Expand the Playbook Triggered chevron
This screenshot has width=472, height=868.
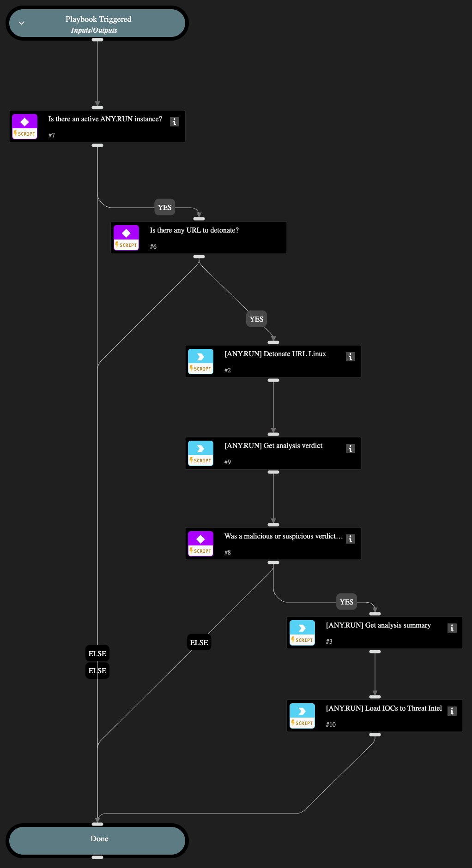[x=22, y=23]
